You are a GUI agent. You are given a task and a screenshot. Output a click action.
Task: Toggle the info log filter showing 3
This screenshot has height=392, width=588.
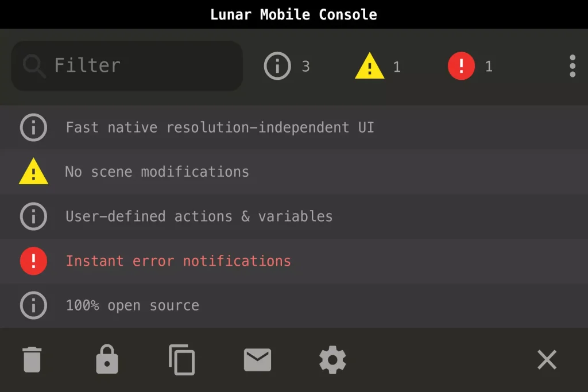click(x=287, y=66)
